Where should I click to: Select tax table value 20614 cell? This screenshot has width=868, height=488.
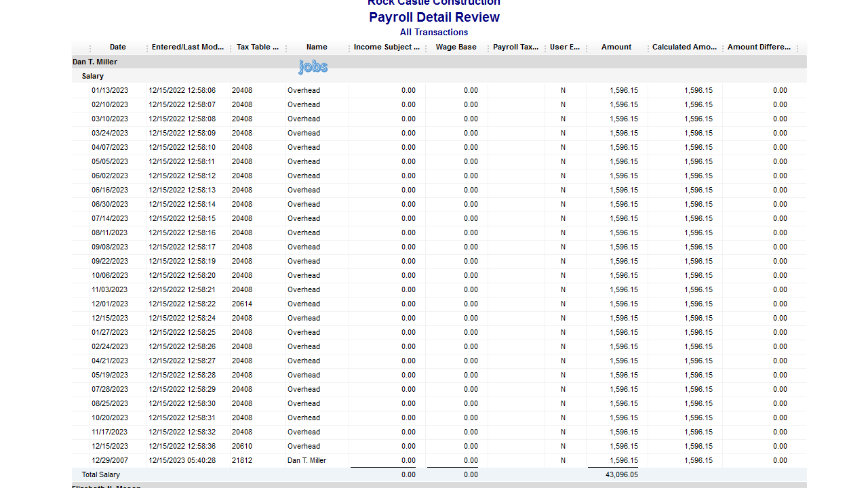point(242,304)
